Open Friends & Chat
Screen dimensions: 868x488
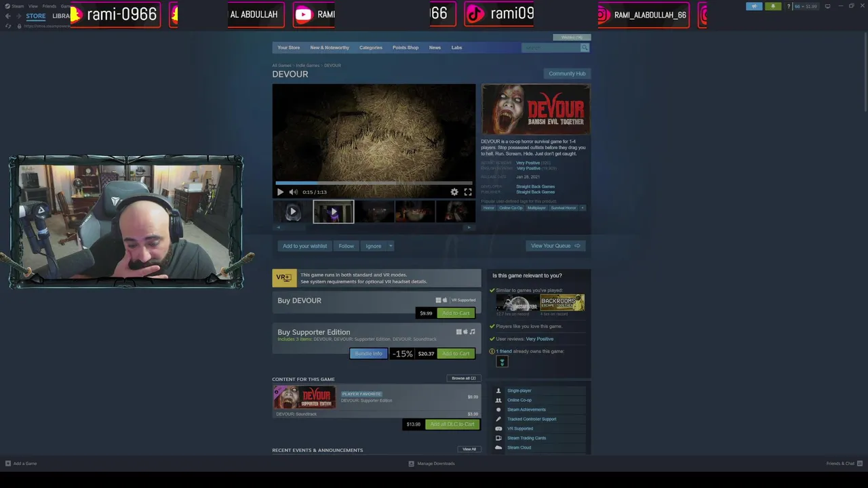[844, 464]
